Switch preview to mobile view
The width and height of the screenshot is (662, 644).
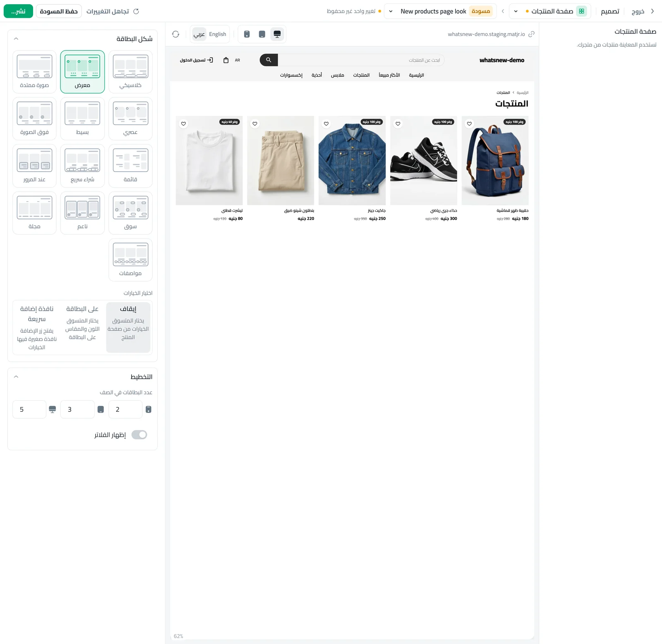[x=247, y=34]
